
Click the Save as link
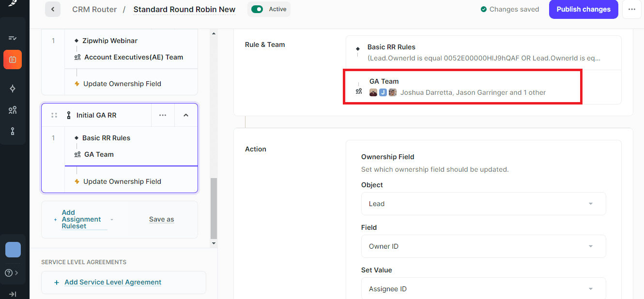coord(161,219)
